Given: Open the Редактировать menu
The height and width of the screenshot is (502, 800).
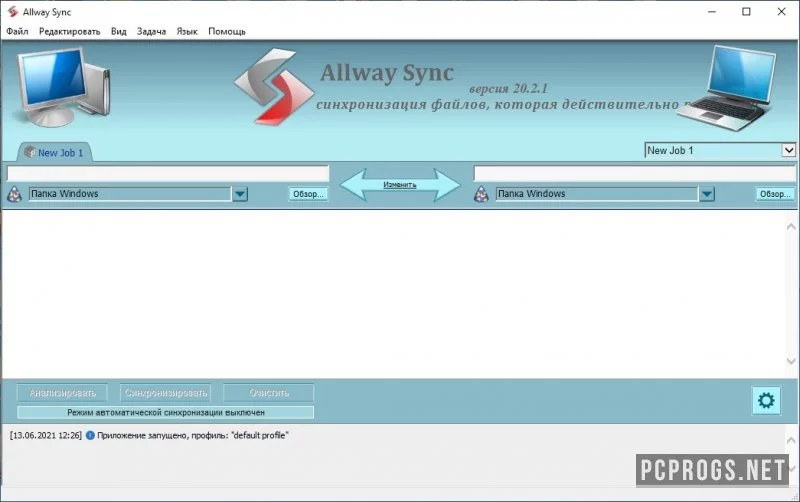Looking at the screenshot, I should pos(69,32).
